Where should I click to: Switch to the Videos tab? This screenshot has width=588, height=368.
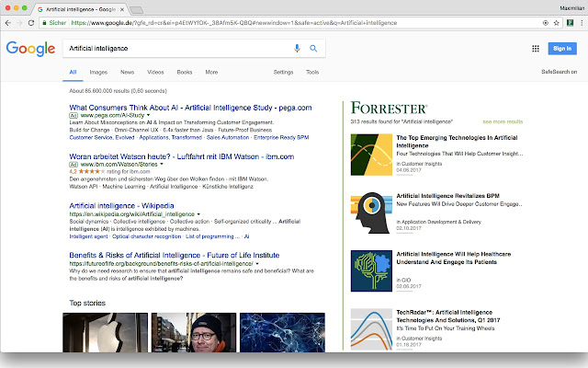pyautogui.click(x=155, y=72)
